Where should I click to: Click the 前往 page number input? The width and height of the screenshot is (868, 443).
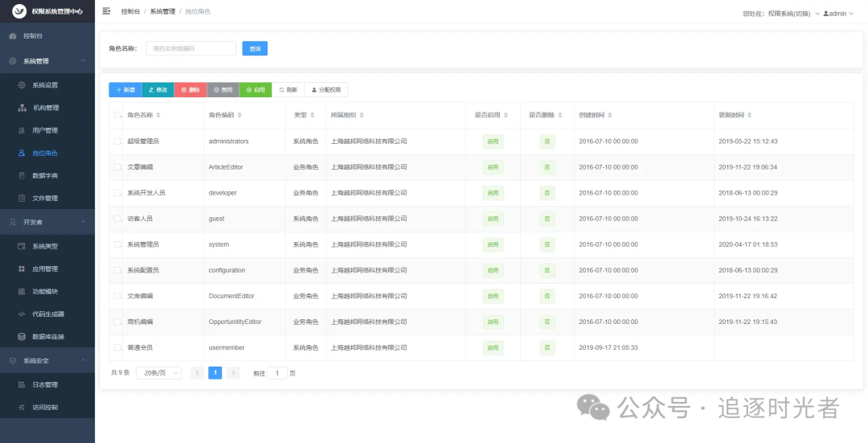(277, 373)
